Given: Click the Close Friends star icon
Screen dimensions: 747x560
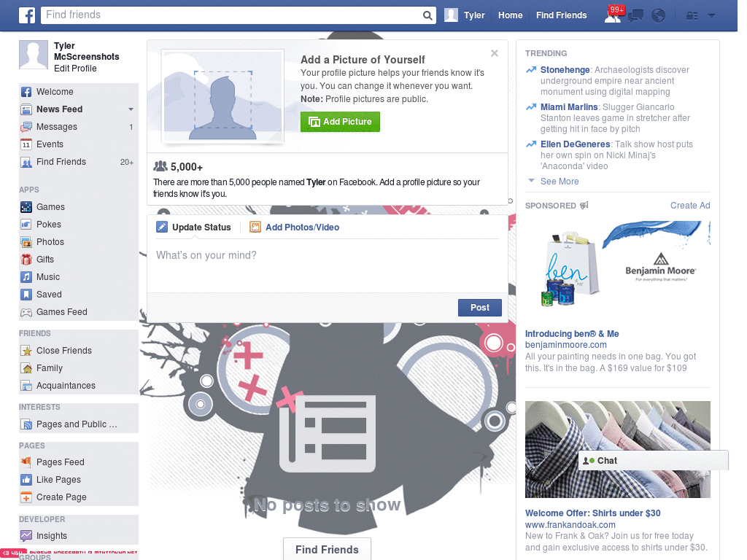Looking at the screenshot, I should point(26,351).
